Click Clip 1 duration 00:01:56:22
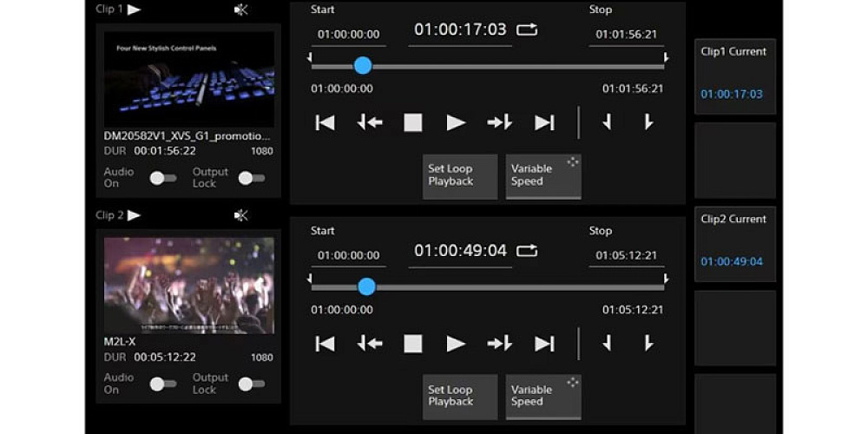Viewport: 868px width, 434px height. (165, 150)
